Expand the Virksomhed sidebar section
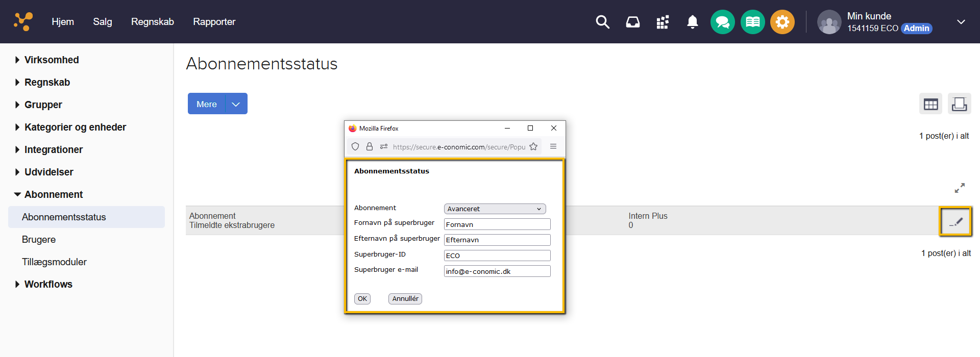This screenshot has height=357, width=980. (x=52, y=60)
